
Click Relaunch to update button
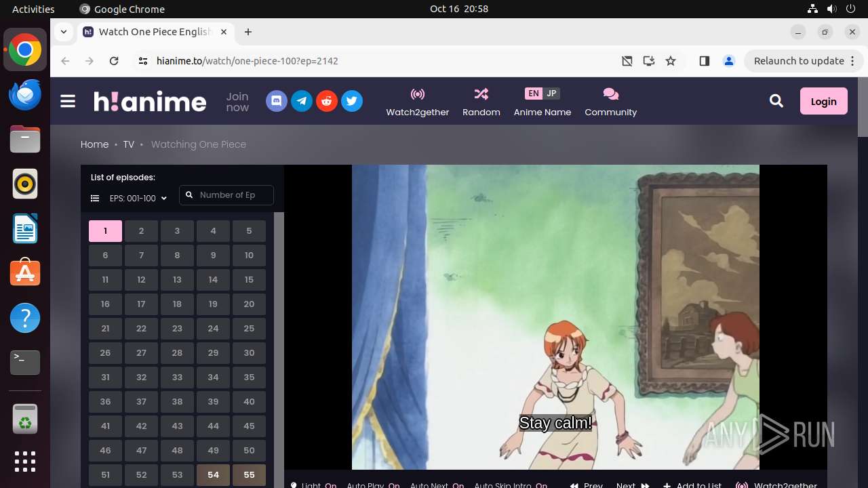click(x=804, y=61)
